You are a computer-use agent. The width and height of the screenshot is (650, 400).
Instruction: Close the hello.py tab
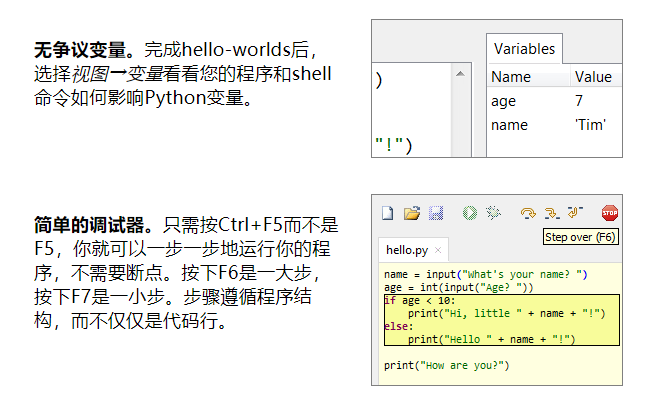[x=438, y=249]
